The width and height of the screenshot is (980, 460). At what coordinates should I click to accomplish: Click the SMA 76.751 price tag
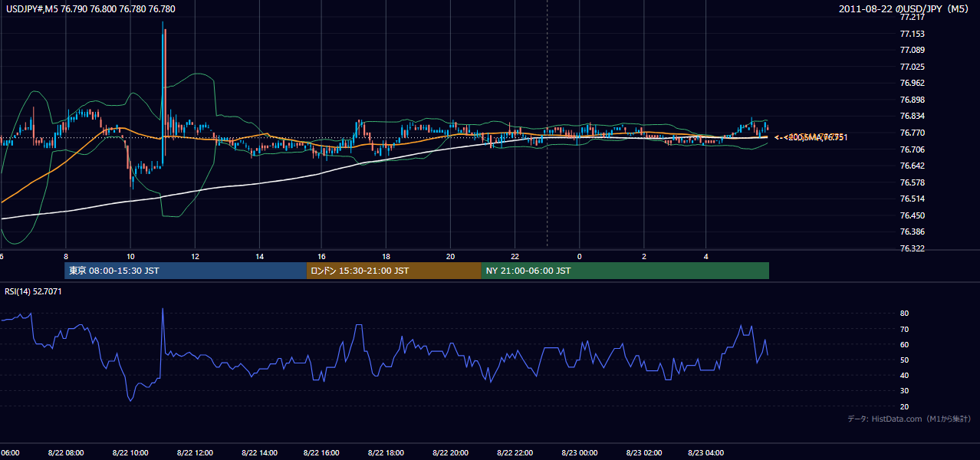(811, 137)
